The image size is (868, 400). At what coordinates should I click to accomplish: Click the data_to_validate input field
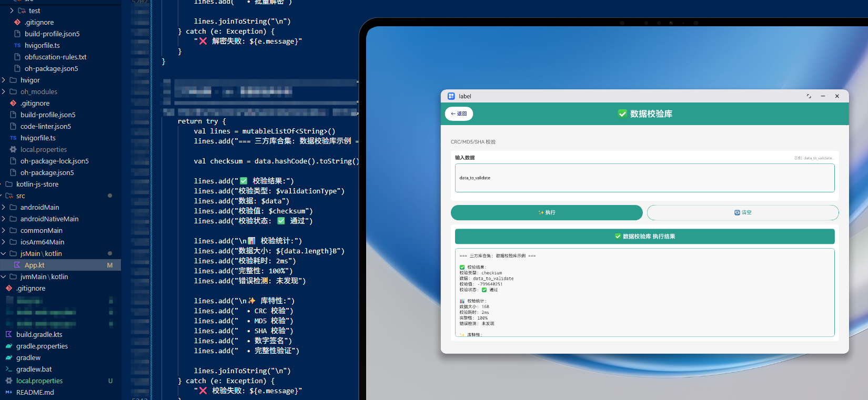(644, 178)
